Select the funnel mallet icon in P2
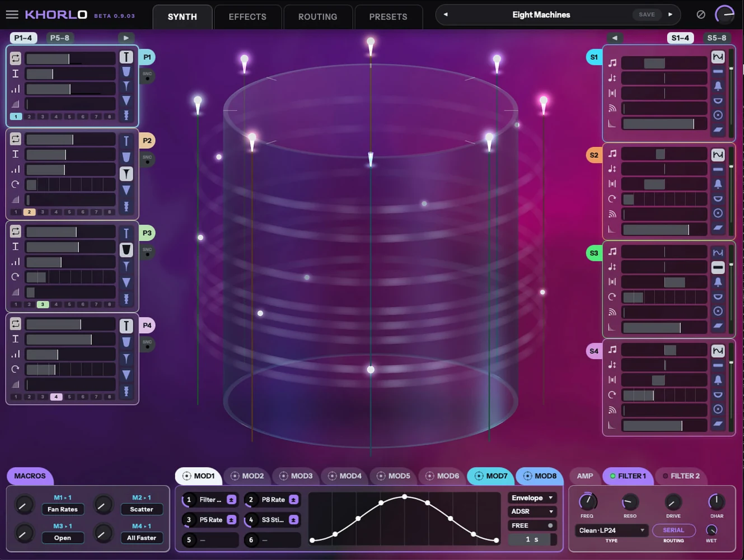The width and height of the screenshot is (744, 560). 126,174
